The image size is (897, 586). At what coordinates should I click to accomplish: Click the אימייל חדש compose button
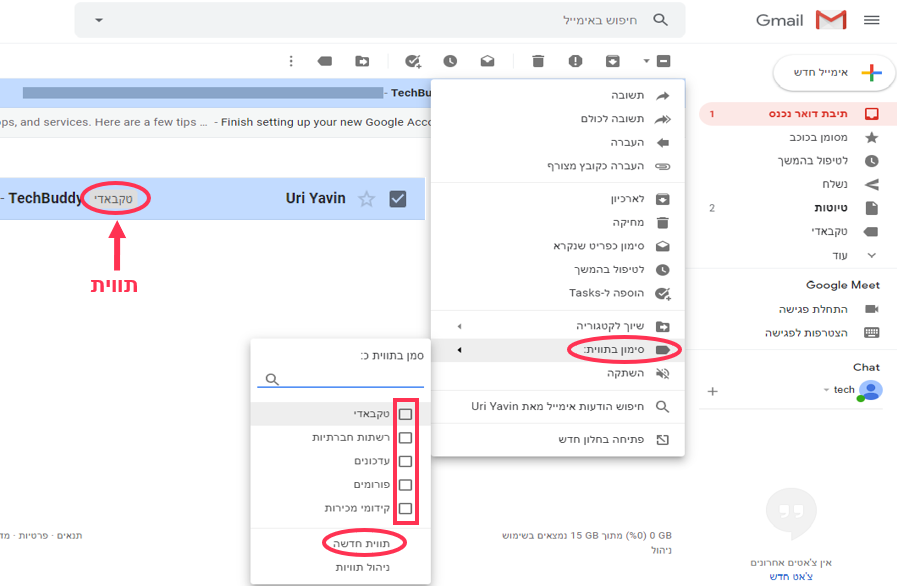[834, 72]
